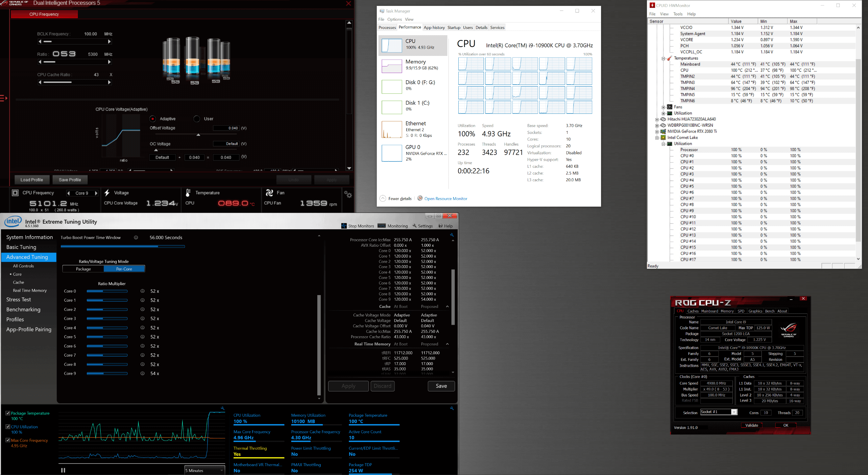
Task: Open XTU Help
Action: coord(446,226)
